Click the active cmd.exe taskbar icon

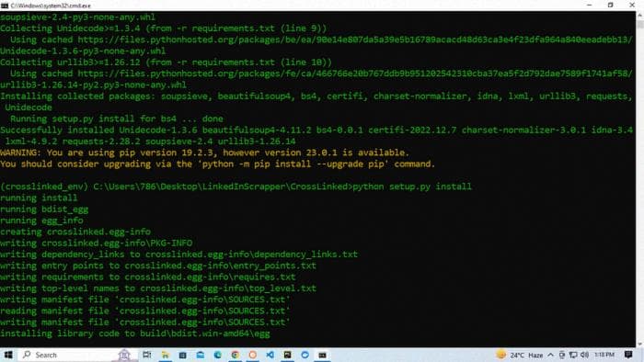click(x=322, y=355)
